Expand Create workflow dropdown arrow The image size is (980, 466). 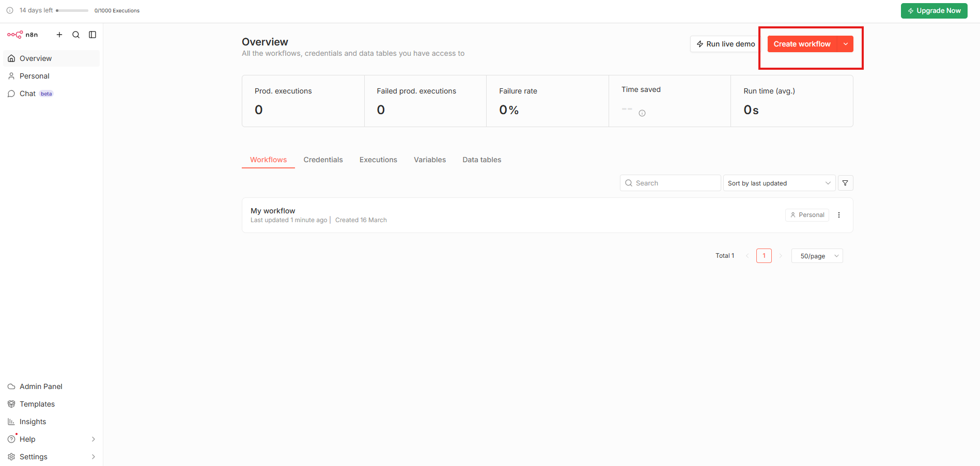[846, 44]
